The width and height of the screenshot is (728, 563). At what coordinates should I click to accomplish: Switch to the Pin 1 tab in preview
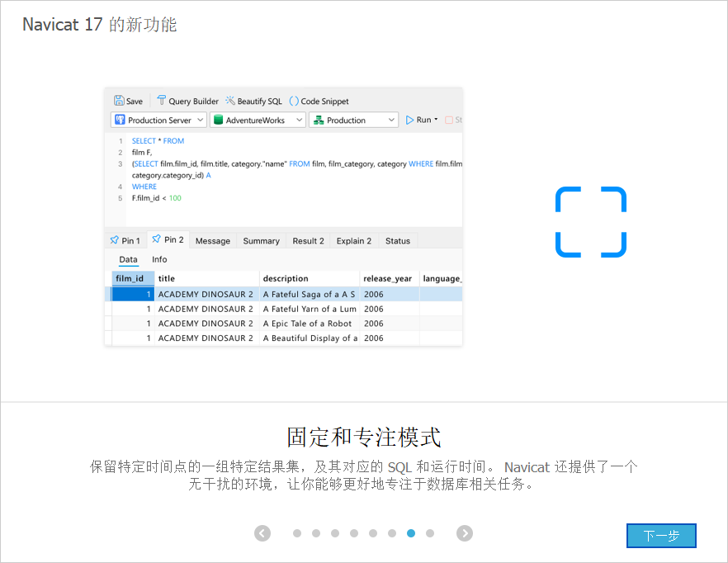(125, 240)
